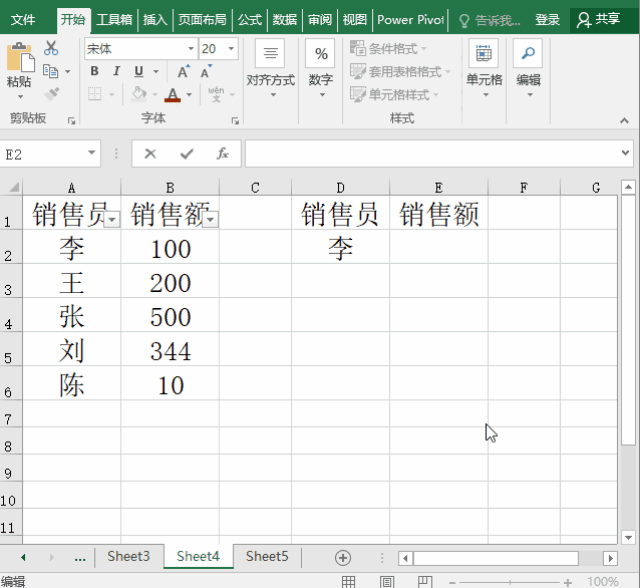Select cell B4 containing 500
640x588 pixels.
point(170,315)
